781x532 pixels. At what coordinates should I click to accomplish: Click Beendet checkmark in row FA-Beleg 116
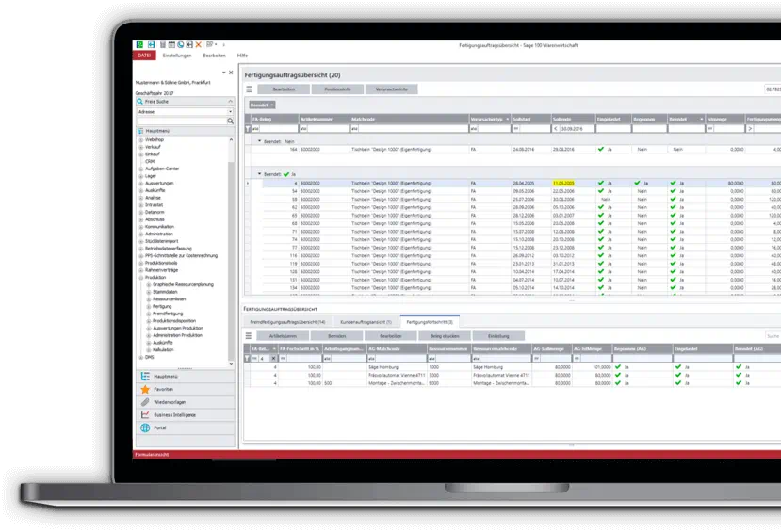[x=673, y=255]
